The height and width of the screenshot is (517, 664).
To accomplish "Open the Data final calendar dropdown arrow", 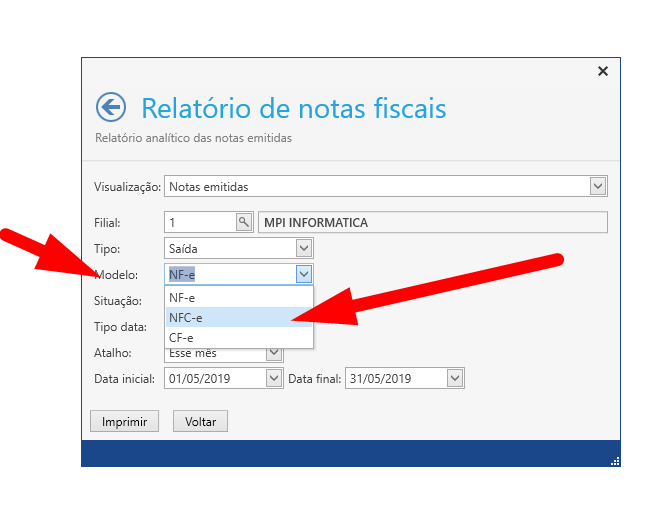I will tap(455, 378).
